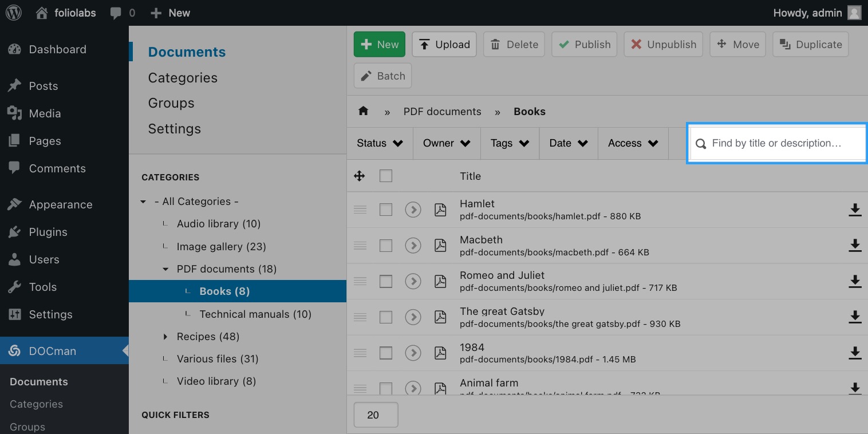Image resolution: width=868 pixels, height=434 pixels.
Task: Click the PDF file icon for Macbeth
Action: [440, 245]
